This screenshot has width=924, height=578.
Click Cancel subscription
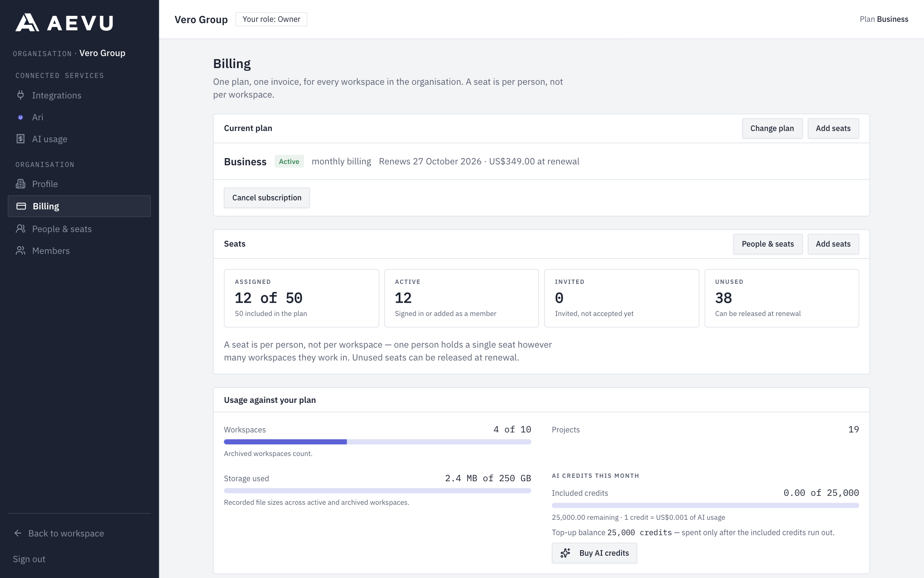pos(267,198)
